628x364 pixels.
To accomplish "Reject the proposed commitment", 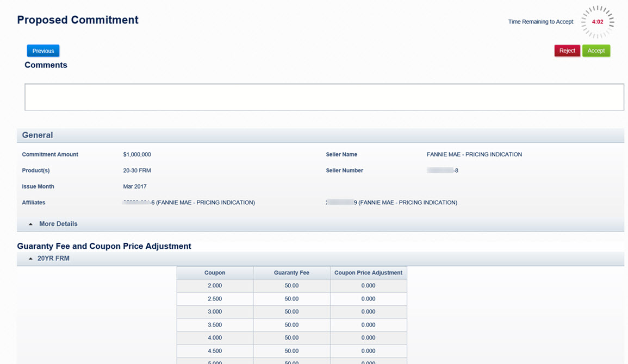I will click(x=567, y=51).
